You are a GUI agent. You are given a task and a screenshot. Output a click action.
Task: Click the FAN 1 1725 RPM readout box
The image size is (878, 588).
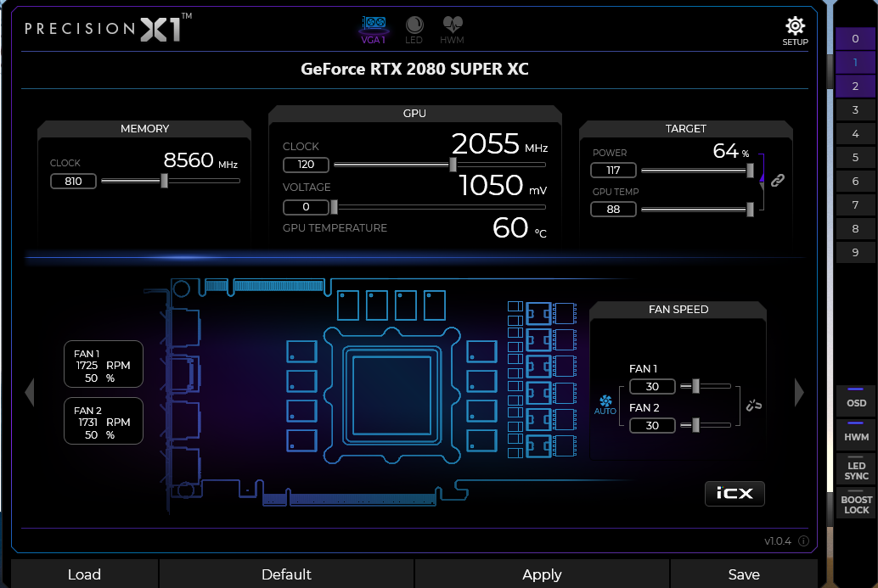[x=104, y=364]
